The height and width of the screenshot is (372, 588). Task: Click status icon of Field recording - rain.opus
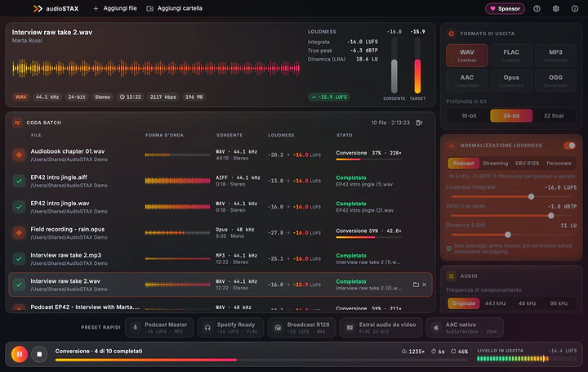(19, 233)
